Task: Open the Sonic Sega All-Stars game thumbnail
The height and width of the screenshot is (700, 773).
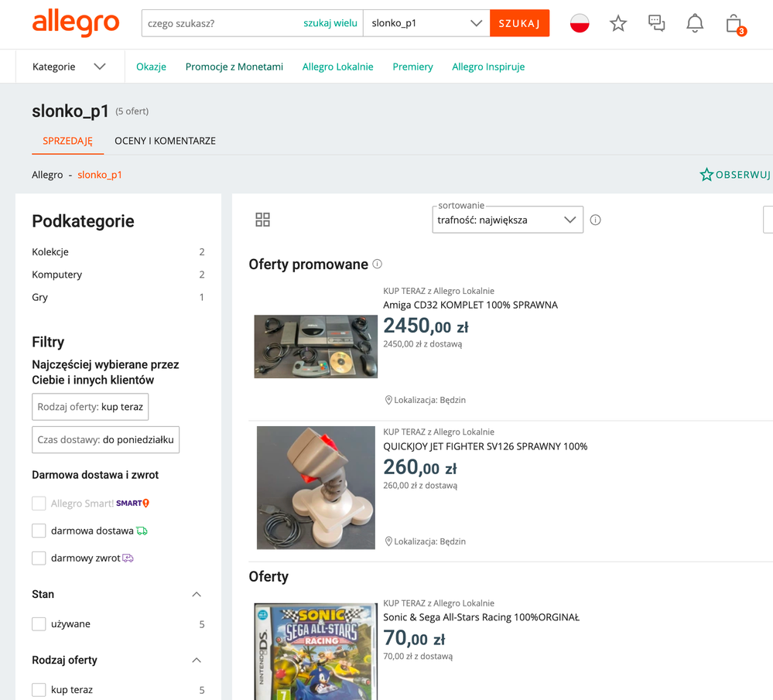Action: pyautogui.click(x=316, y=651)
